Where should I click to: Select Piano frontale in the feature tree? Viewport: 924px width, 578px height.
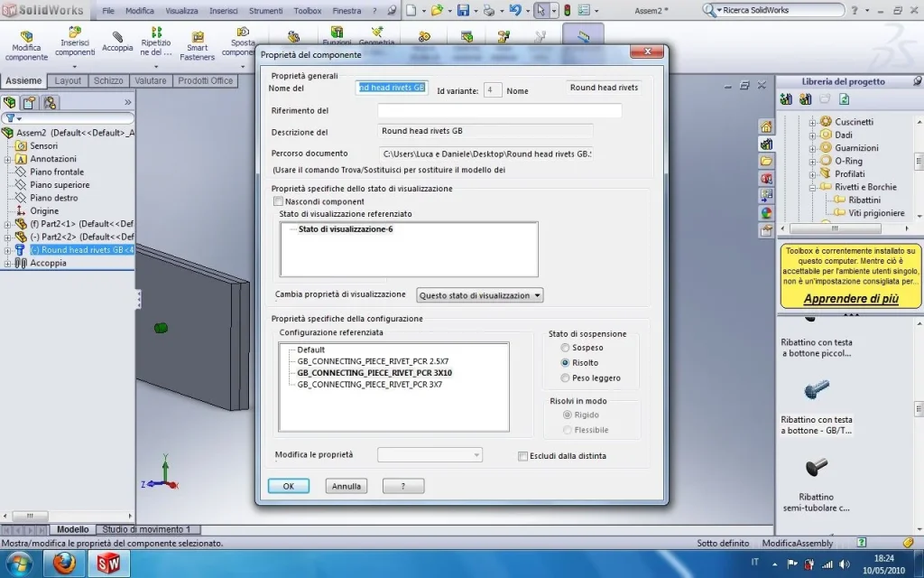point(57,172)
